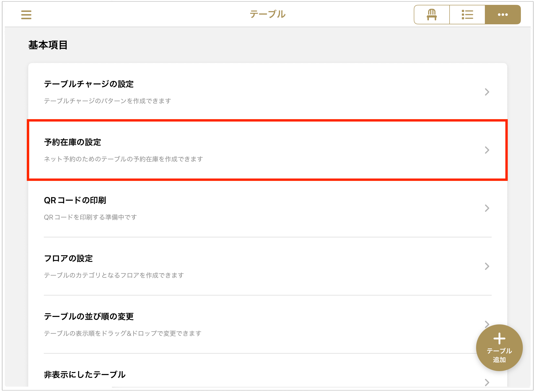Image resolution: width=535 pixels, height=392 pixels.
Task: Click the テーブルのカテゴリとなるフロア description text
Action: pos(114,275)
